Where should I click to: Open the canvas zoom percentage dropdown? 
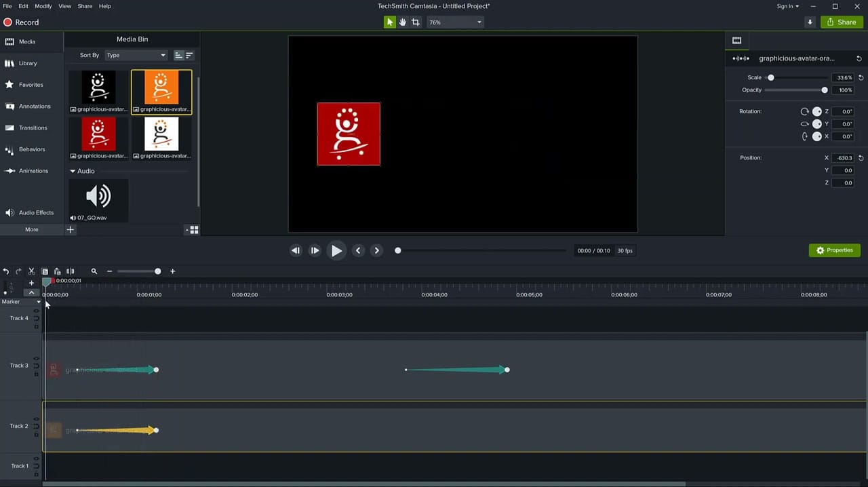click(x=454, y=22)
